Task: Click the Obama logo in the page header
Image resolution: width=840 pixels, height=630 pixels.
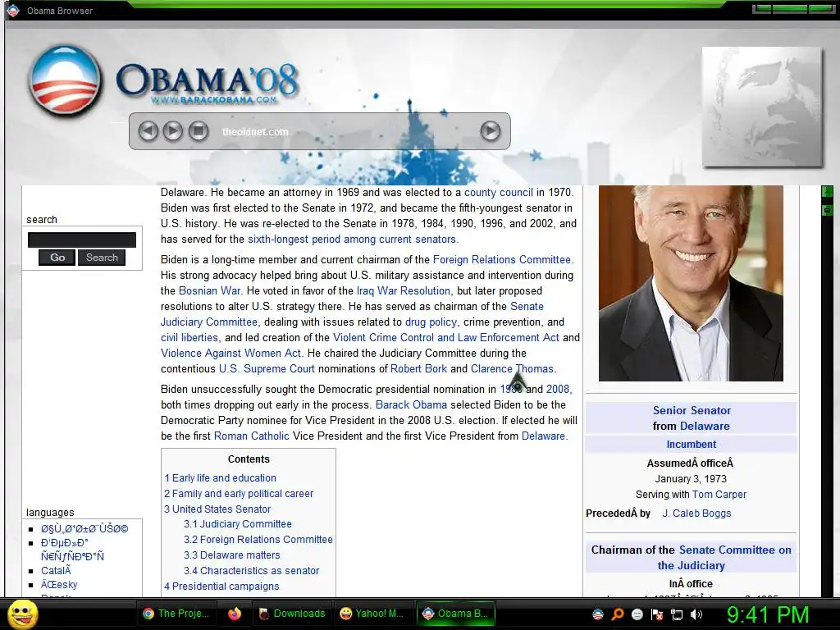Action: (x=66, y=81)
